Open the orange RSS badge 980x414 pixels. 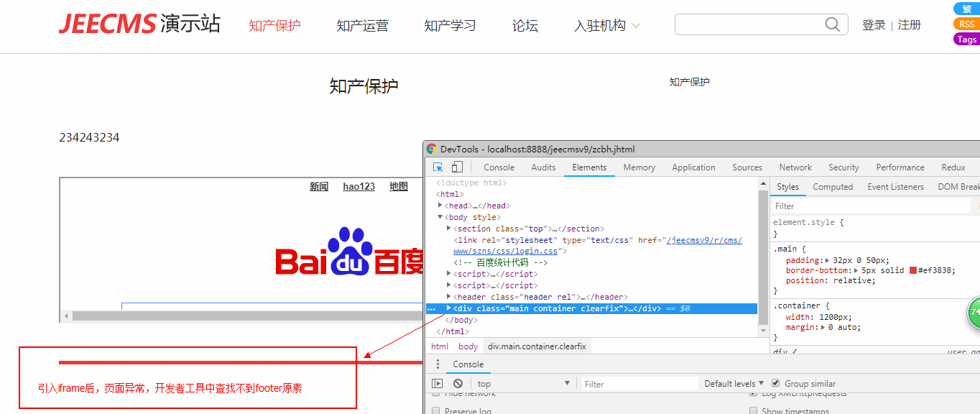coord(966,24)
